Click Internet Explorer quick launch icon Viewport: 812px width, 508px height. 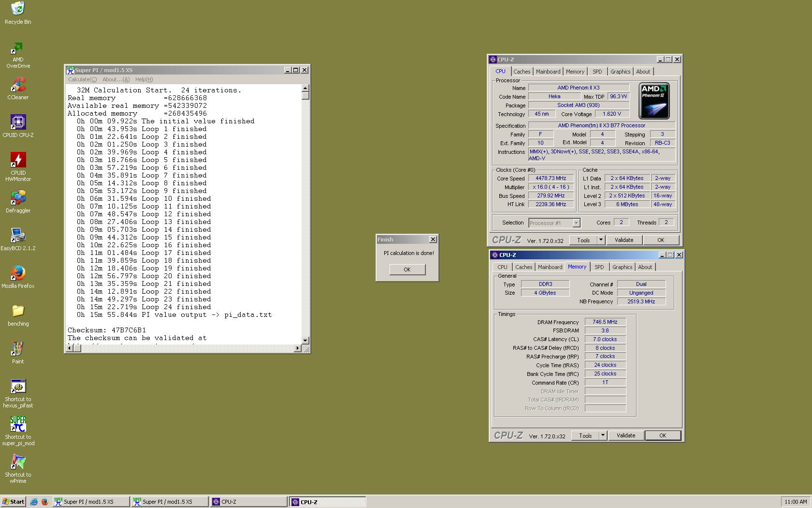[34, 502]
